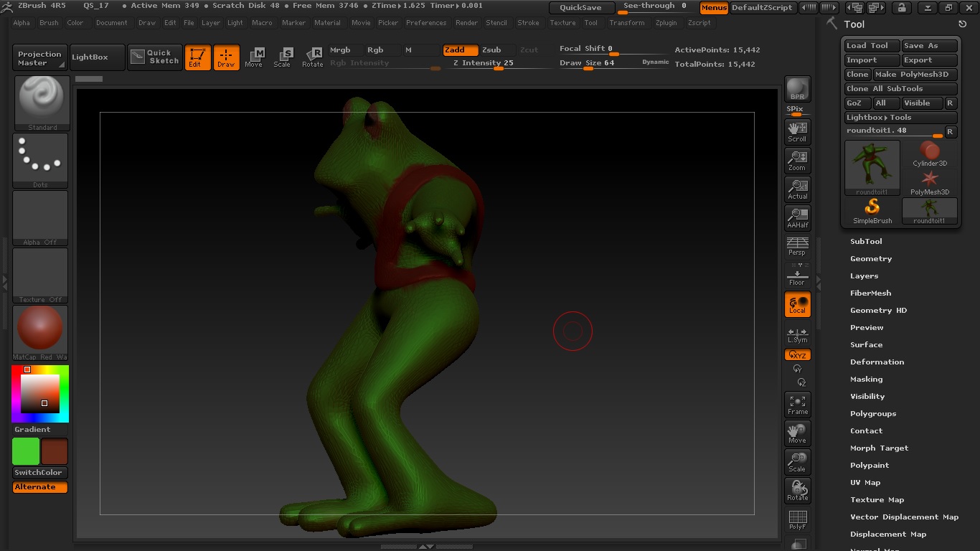
Task: Click the Frame mesh icon
Action: (x=797, y=405)
